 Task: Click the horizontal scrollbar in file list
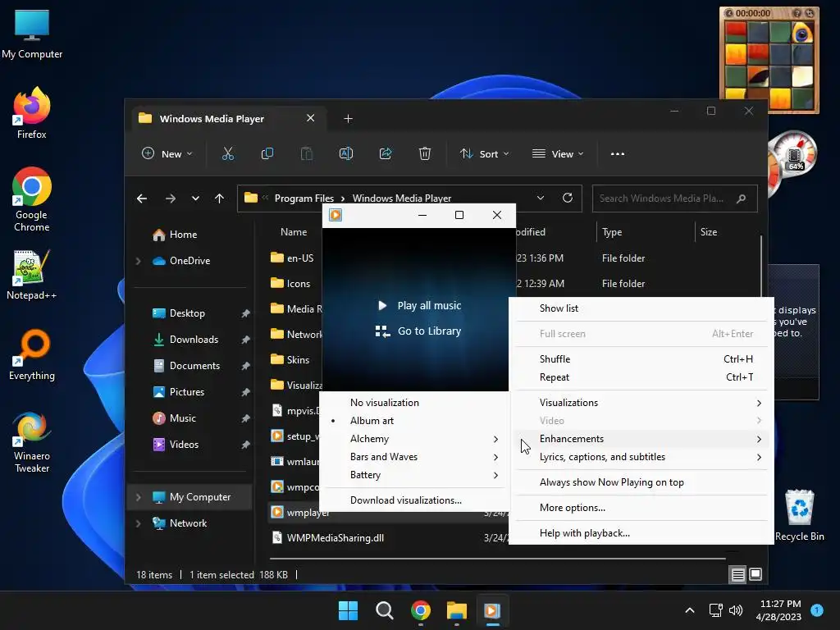[498, 559]
